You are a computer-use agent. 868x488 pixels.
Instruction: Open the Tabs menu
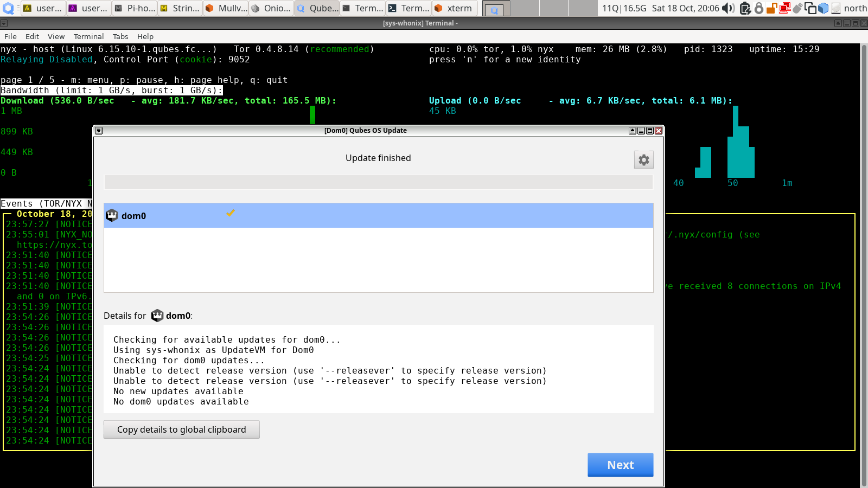120,36
